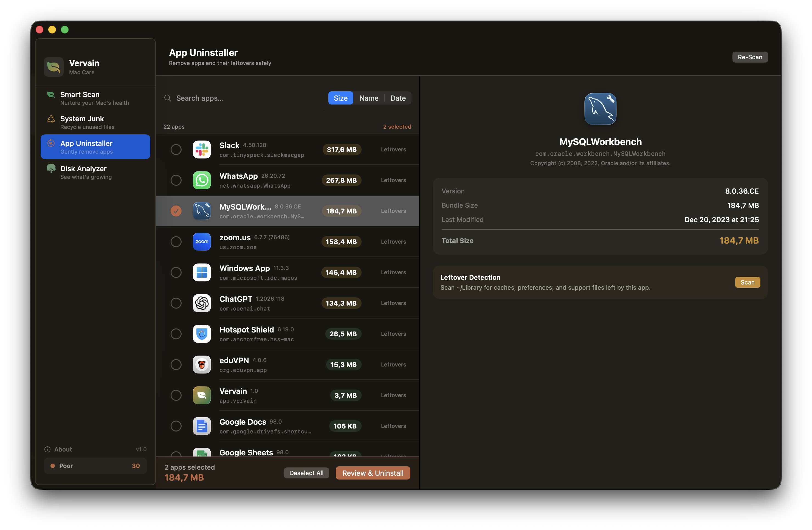Select the Windows App checkbox

point(176,272)
